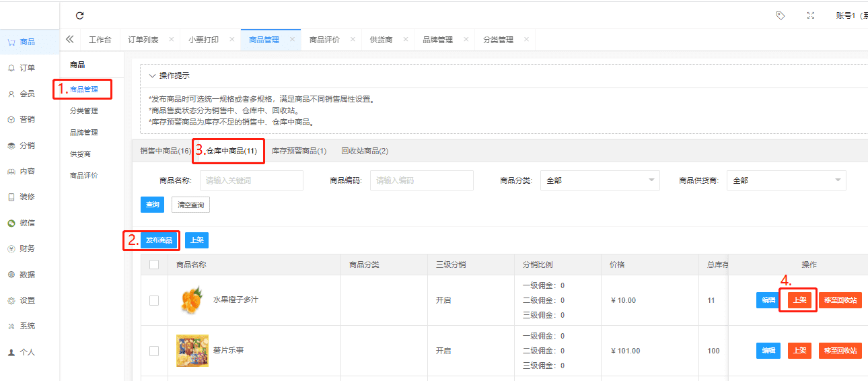Screen dimensions: 868x381
Task: Switch to 回收站商品 tab
Action: click(365, 151)
